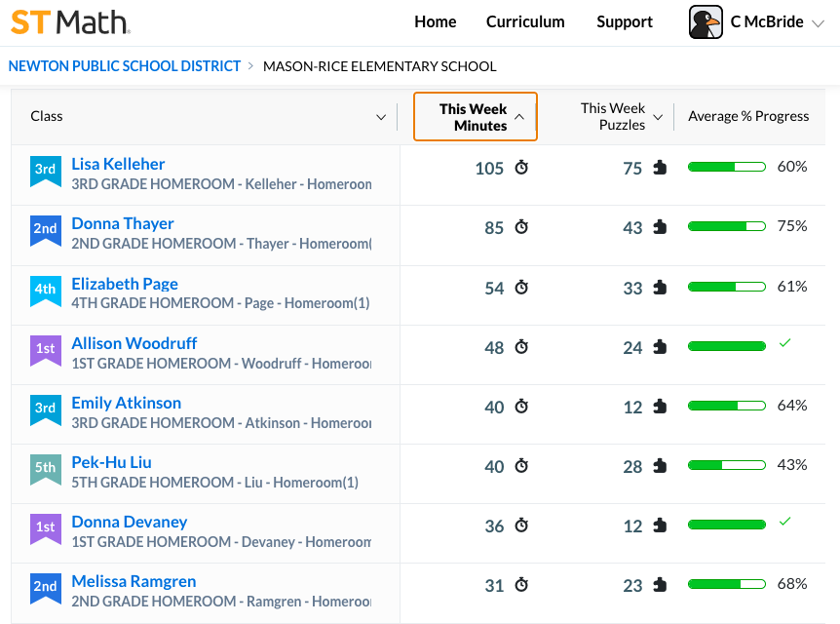Click the puzzle piece icon next to 75
Screen dimensions: 840x624
(660, 168)
